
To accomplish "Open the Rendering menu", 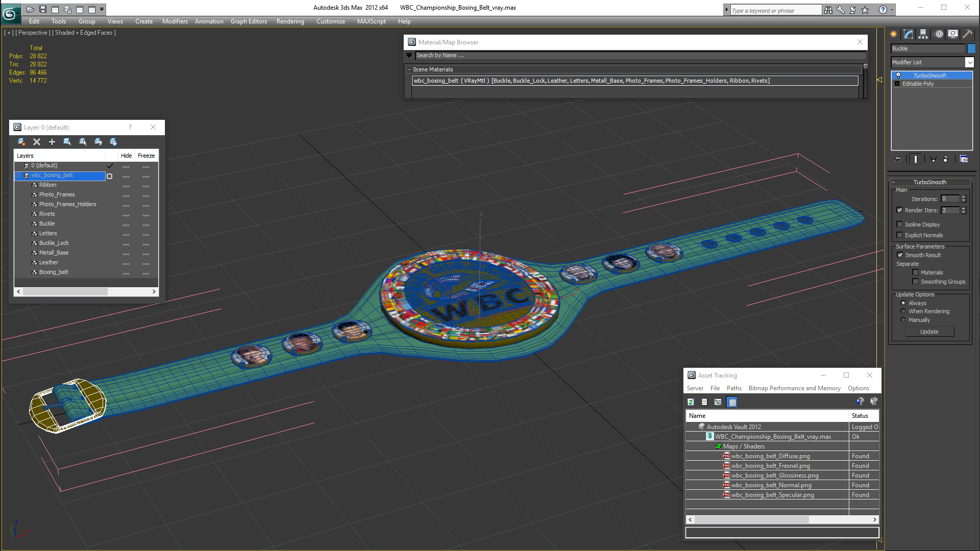I will click(290, 21).
